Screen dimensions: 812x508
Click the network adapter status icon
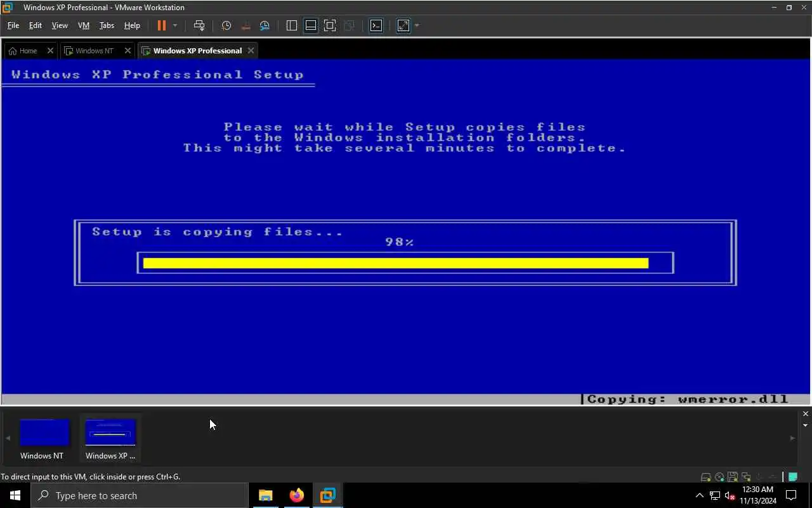[745, 477]
